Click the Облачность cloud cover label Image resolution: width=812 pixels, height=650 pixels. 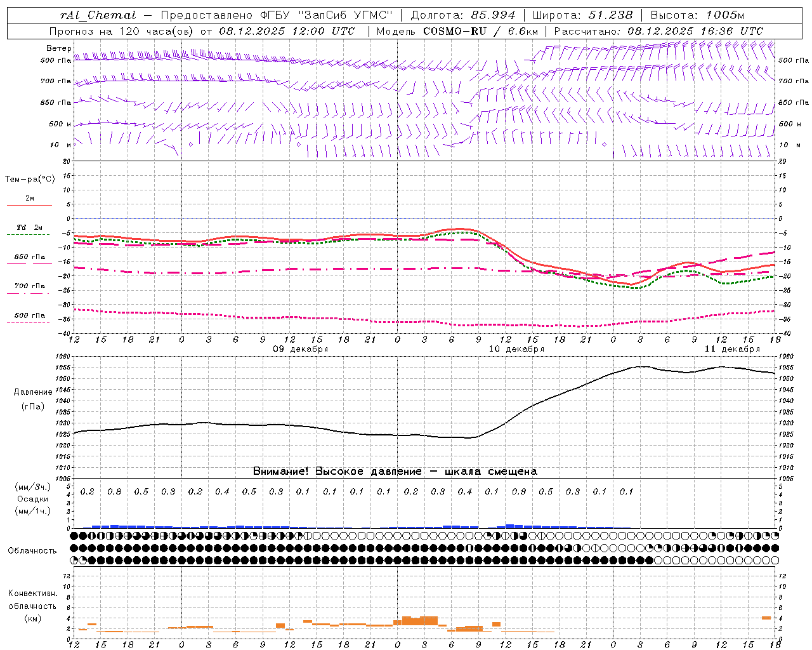coord(32,551)
